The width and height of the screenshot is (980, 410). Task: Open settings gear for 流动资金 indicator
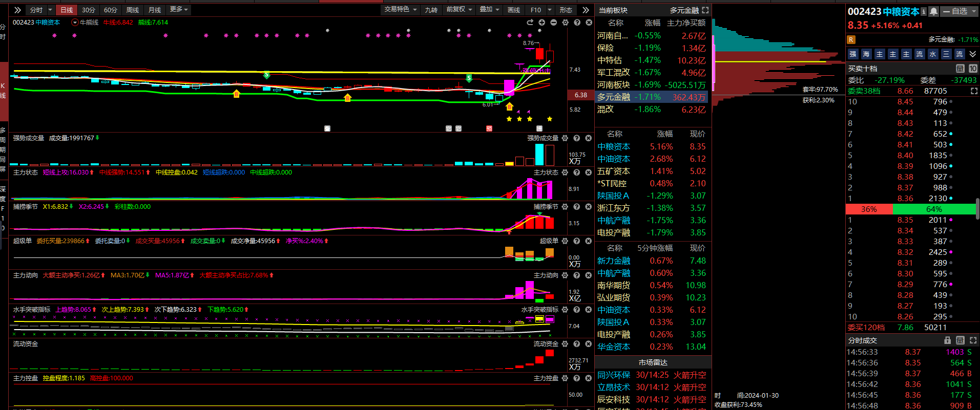(x=565, y=344)
